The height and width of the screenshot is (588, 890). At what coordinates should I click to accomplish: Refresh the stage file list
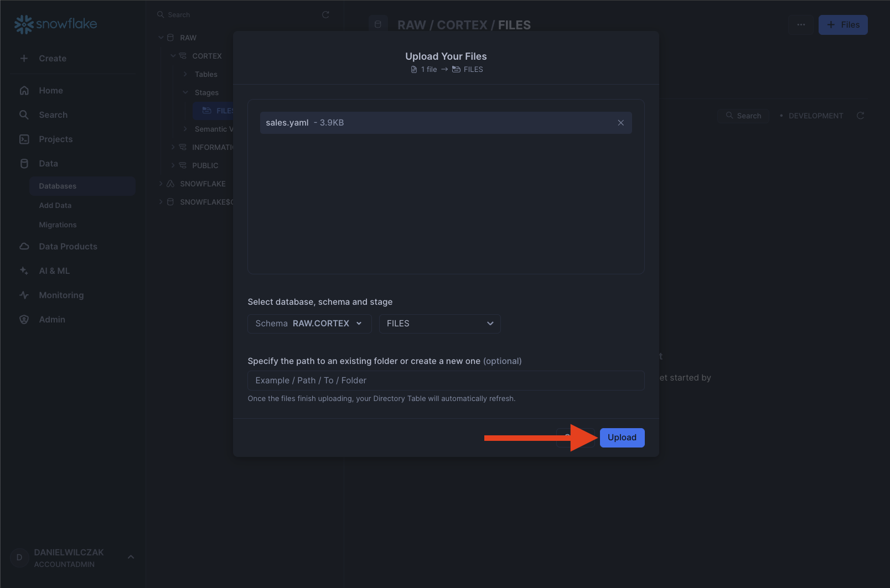tap(860, 116)
